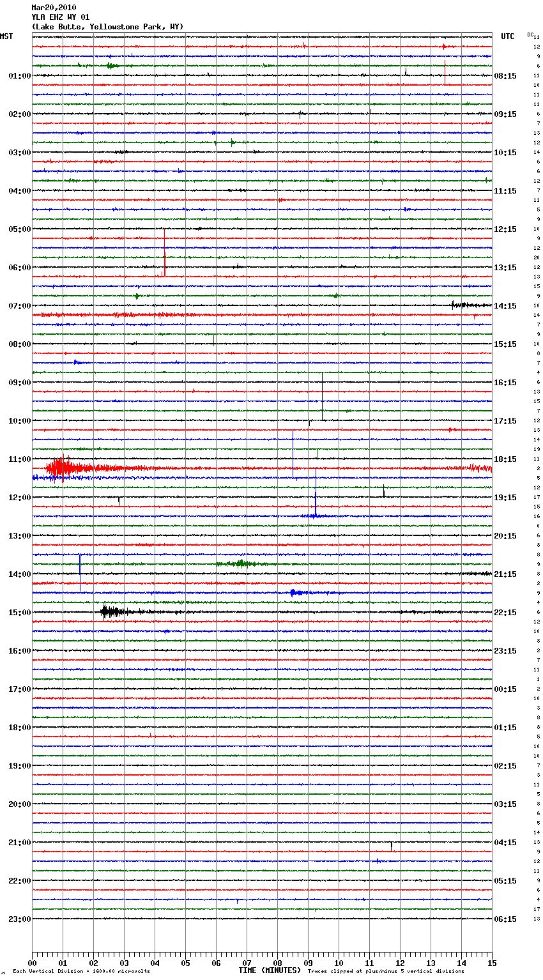Click the green tremor burst above the 14:00 trace

[240, 563]
